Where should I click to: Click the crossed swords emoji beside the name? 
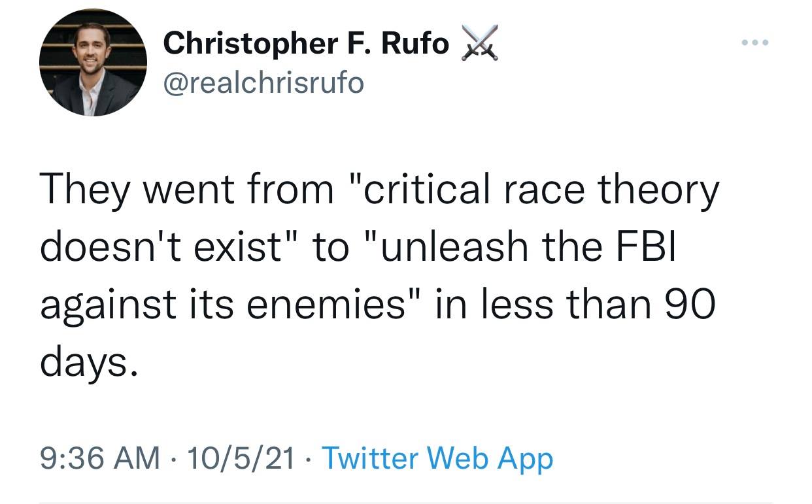(479, 44)
